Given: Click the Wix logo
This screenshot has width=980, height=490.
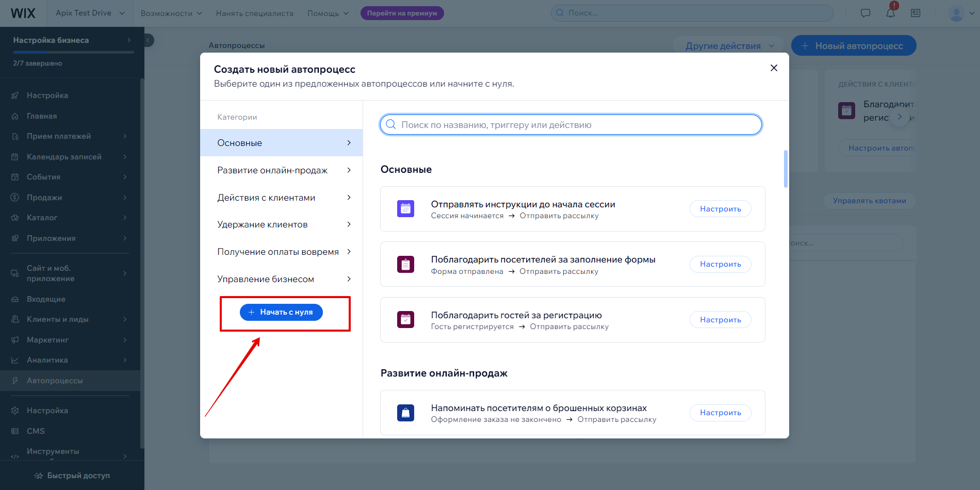Looking at the screenshot, I should coord(23,13).
